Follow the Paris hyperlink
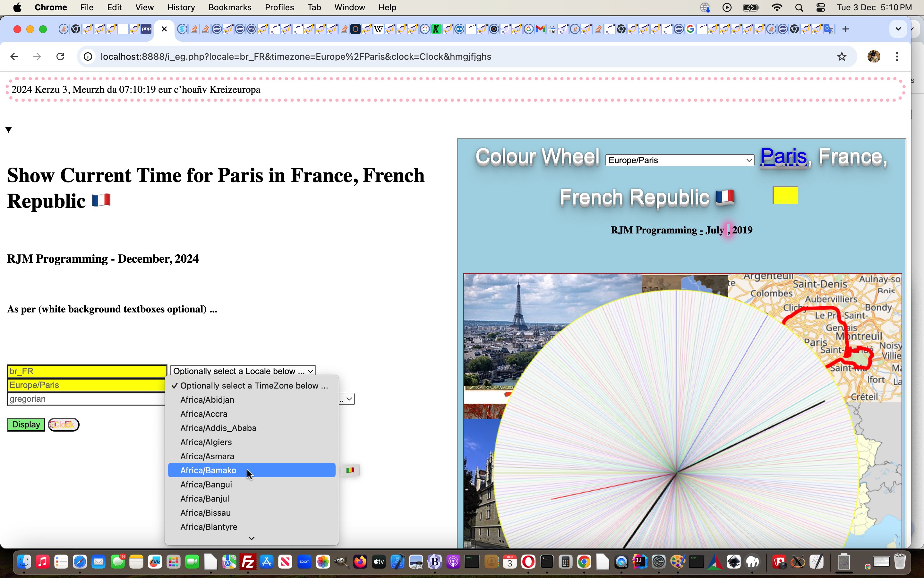Image resolution: width=924 pixels, height=578 pixels. pyautogui.click(x=783, y=157)
